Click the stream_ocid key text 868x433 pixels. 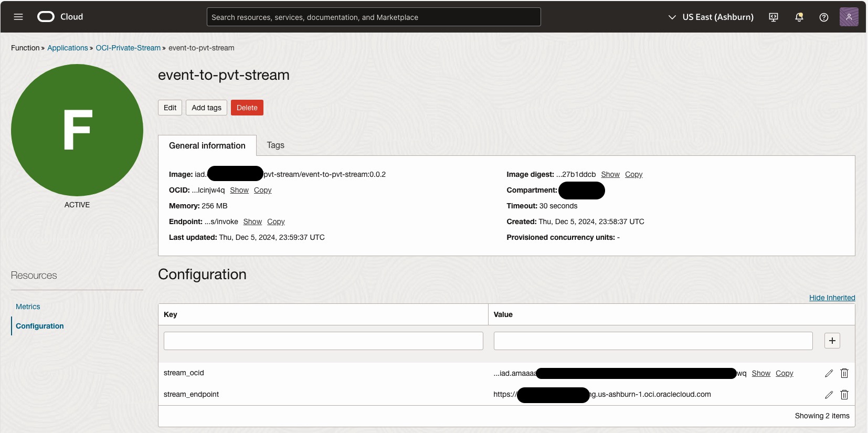pyautogui.click(x=184, y=373)
